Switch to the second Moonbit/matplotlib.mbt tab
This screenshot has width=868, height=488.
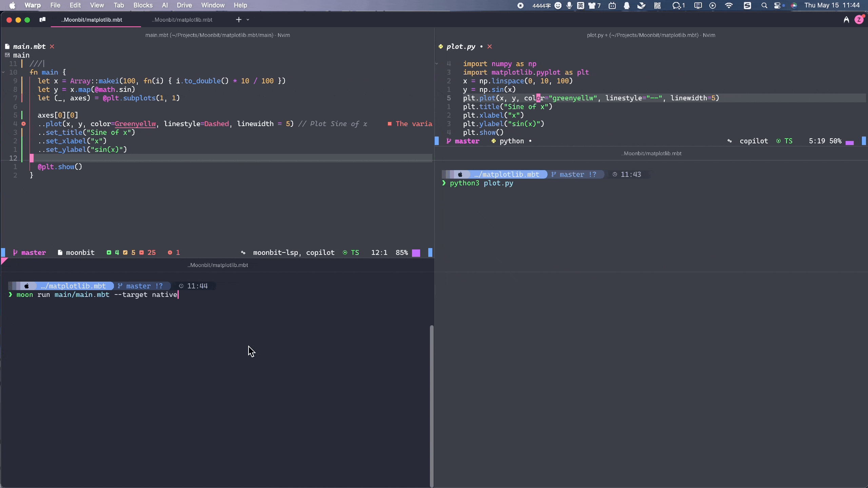coord(182,20)
